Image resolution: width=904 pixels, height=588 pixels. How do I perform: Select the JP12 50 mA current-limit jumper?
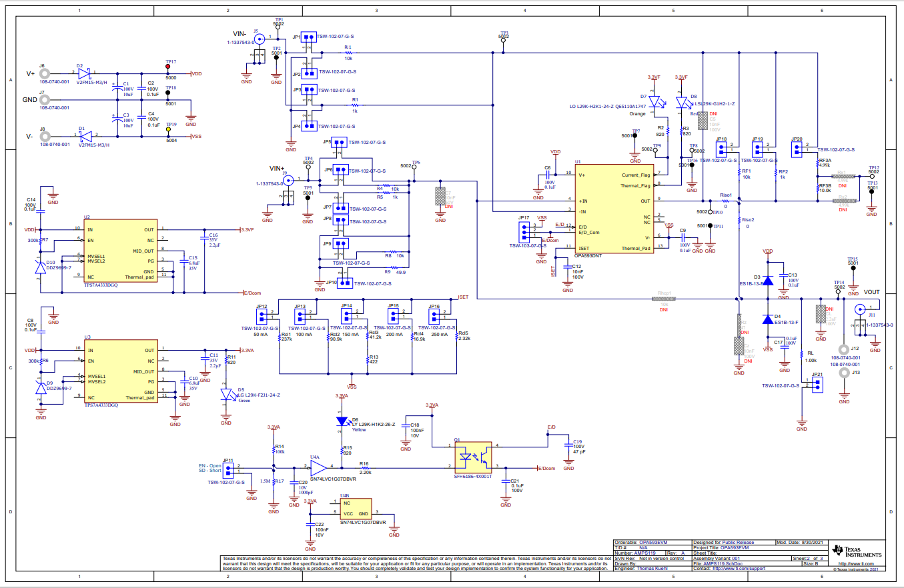pos(262,315)
